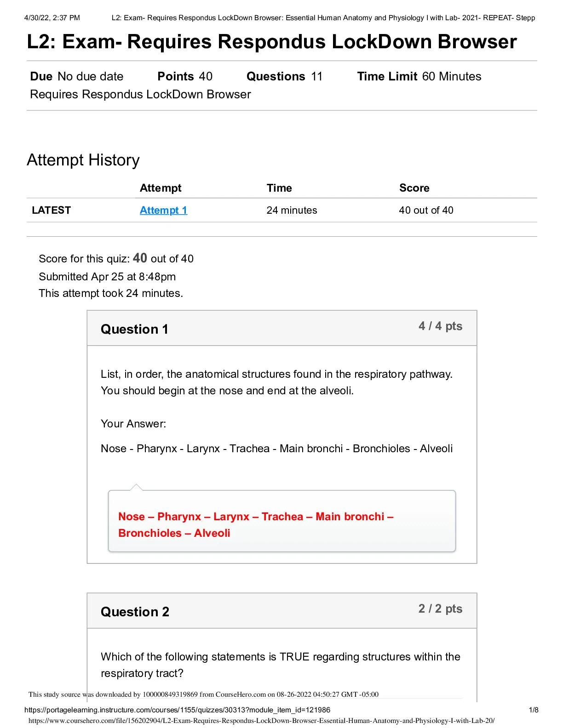Viewport: 563px width, 728px height.
Task: Click the red correct answer feedback box
Action: (x=281, y=521)
